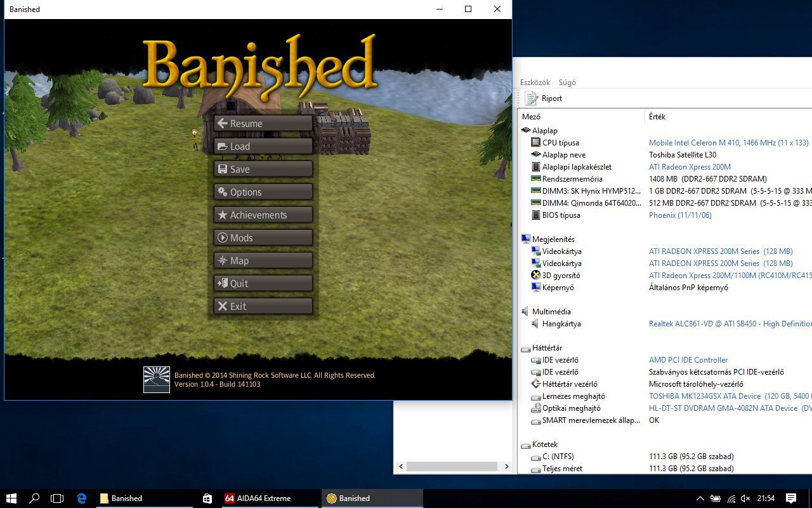
Task: Open the Action Center notifications icon
Action: coord(791,498)
